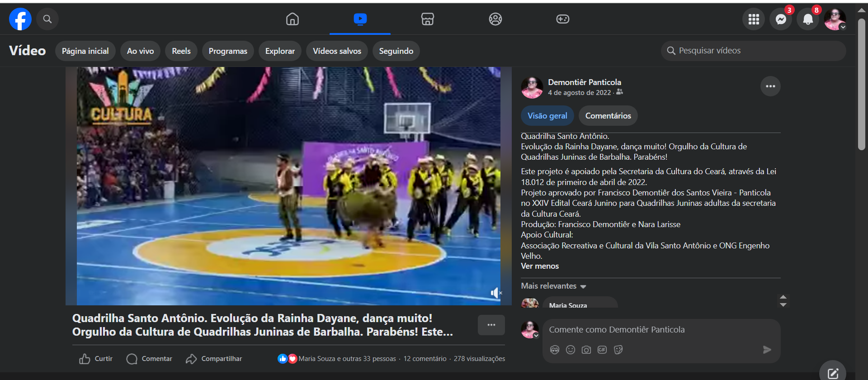Switch to the Comentários tab
The height and width of the screenshot is (380, 868).
tap(608, 116)
